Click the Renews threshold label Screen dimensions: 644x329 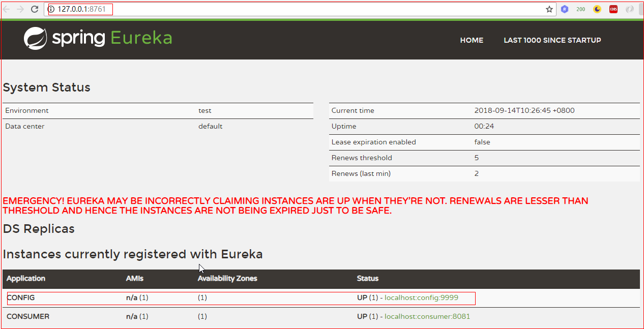pos(362,158)
